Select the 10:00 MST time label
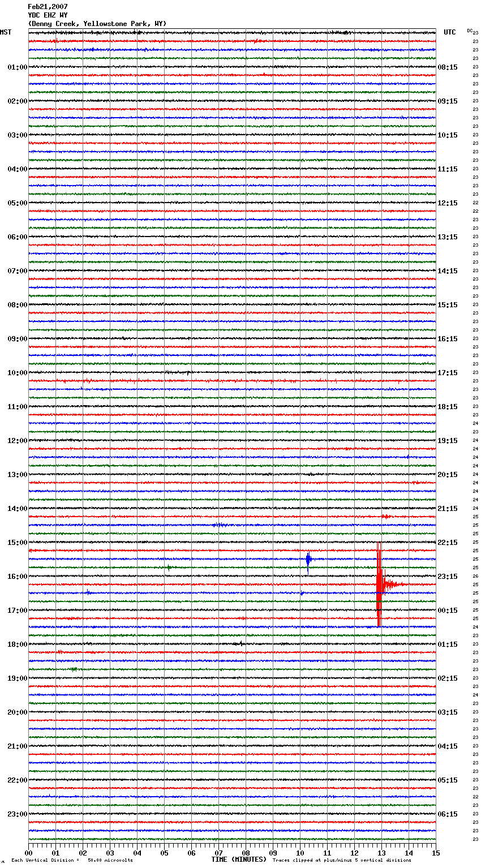481x868 pixels. pos(17,373)
